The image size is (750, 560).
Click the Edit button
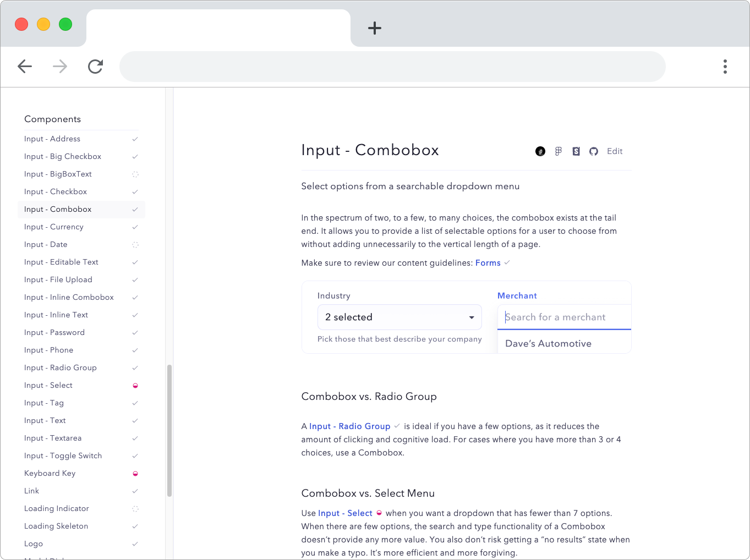pyautogui.click(x=615, y=151)
